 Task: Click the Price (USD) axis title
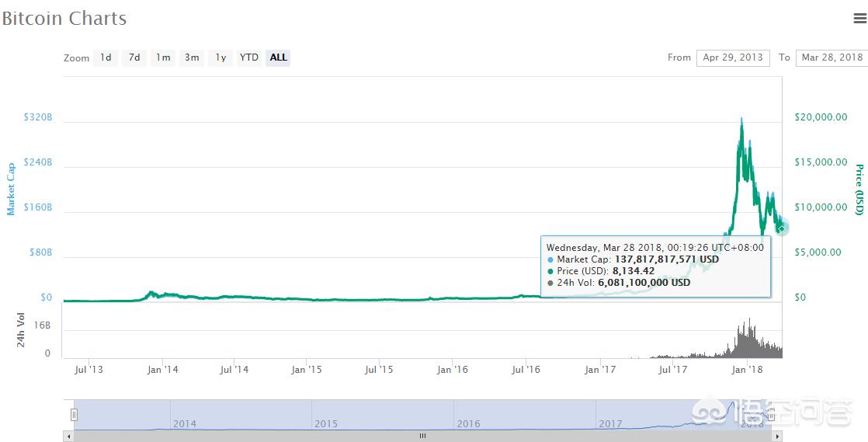tap(859, 189)
